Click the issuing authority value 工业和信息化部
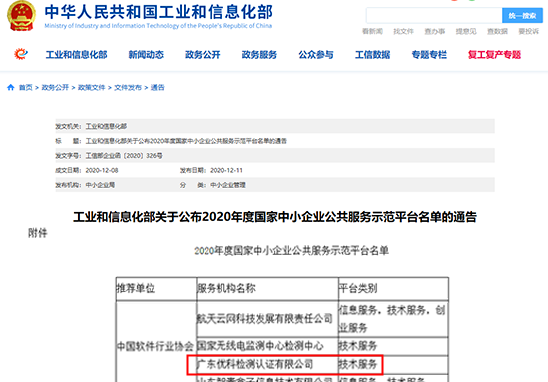 pyautogui.click(x=106, y=126)
